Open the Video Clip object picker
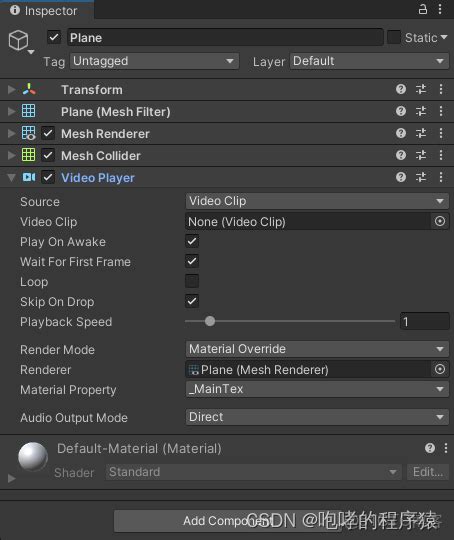 tap(440, 221)
